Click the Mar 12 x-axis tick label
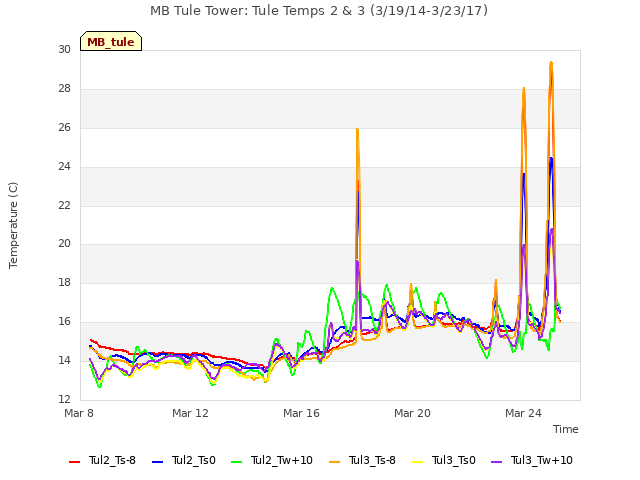This screenshot has width=640, height=480. tap(190, 413)
